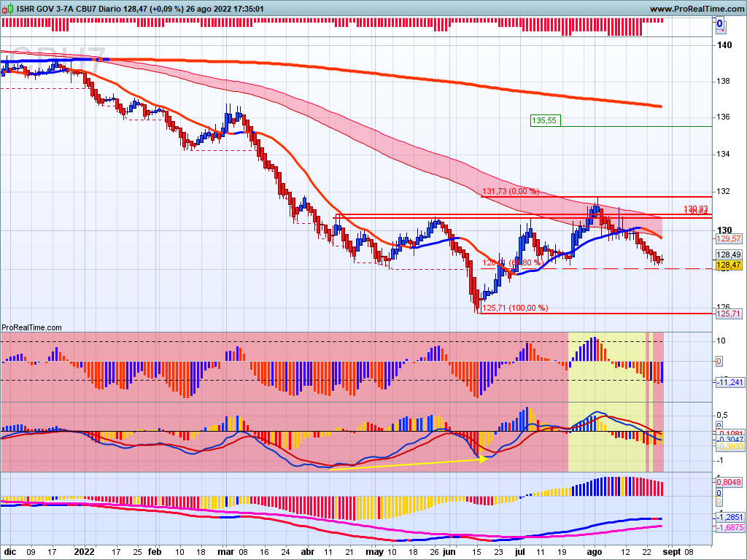
Task: Click the candlestick icon beside the chart title
Action: point(7,9)
